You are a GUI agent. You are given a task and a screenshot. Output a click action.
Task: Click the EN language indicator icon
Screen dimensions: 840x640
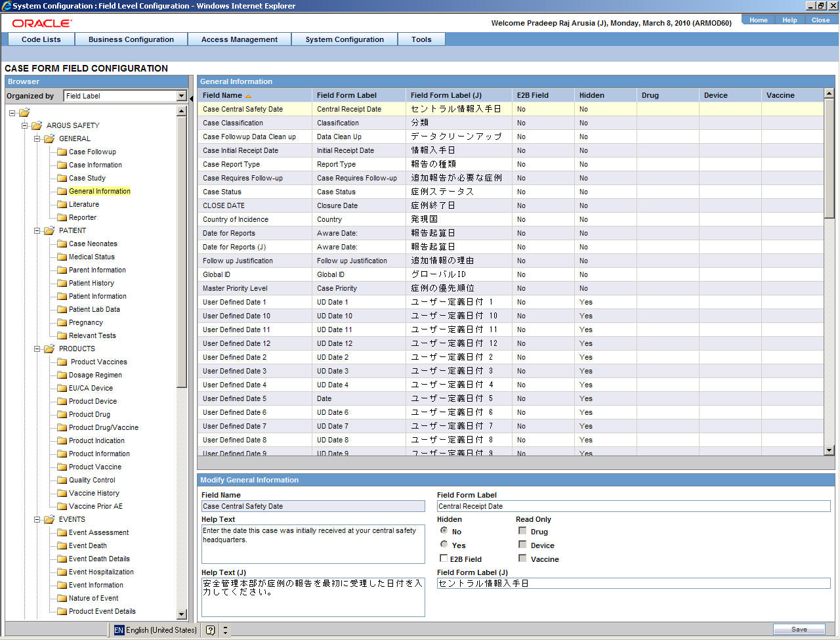coord(119,630)
